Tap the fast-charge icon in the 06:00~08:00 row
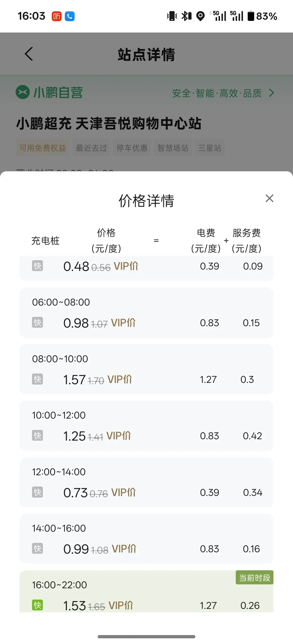This screenshot has width=293, height=644. (37, 323)
